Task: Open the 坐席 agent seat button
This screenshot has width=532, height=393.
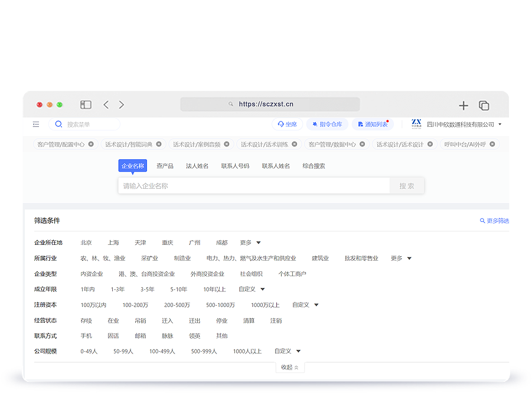Action: point(287,125)
